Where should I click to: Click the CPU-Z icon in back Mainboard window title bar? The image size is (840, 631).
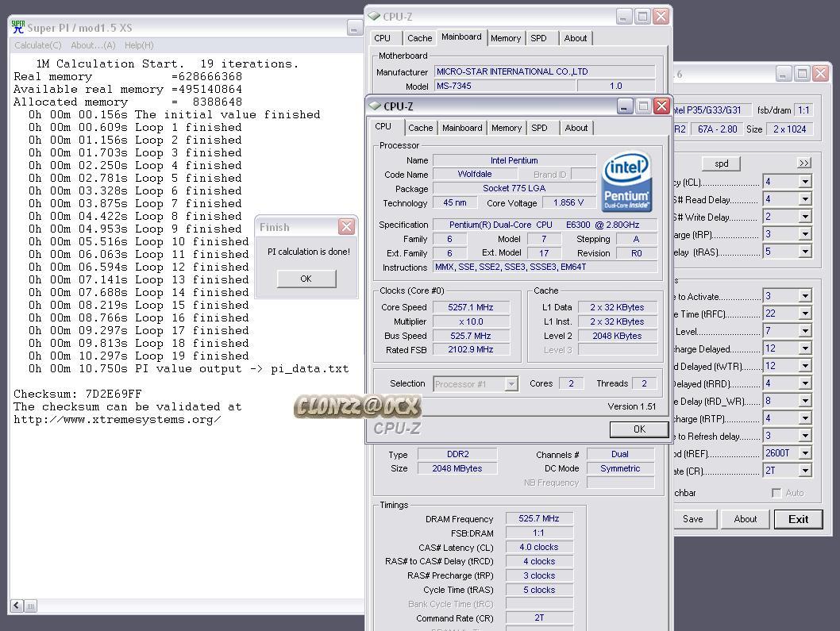click(x=374, y=16)
